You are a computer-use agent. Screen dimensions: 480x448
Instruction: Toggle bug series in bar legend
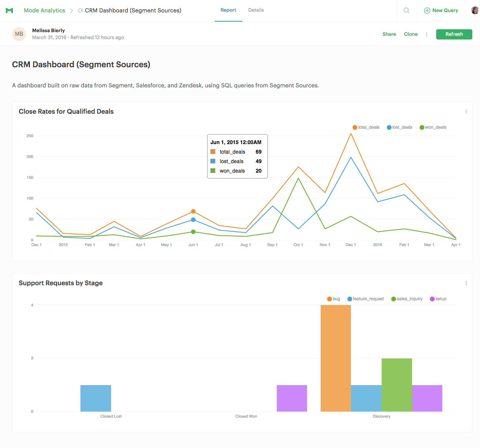tap(334, 299)
